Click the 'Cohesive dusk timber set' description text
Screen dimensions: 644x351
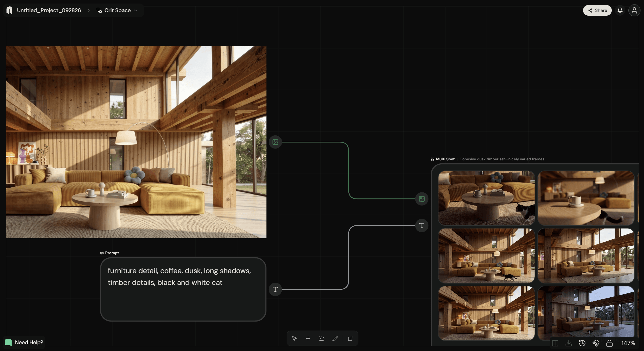tap(502, 159)
